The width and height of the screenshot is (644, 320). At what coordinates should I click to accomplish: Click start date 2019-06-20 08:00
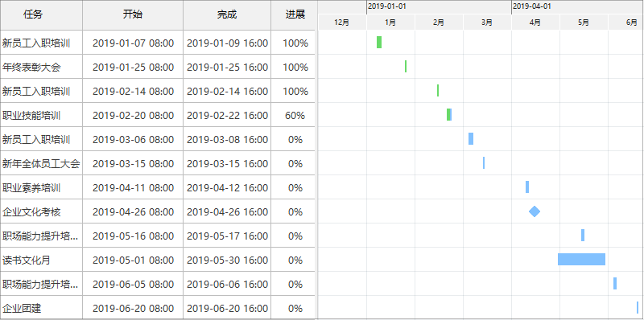(x=133, y=309)
